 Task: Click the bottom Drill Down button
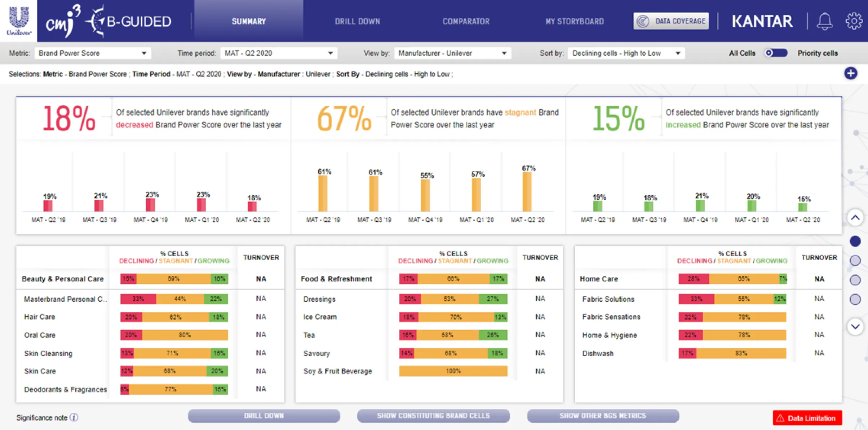pos(264,416)
